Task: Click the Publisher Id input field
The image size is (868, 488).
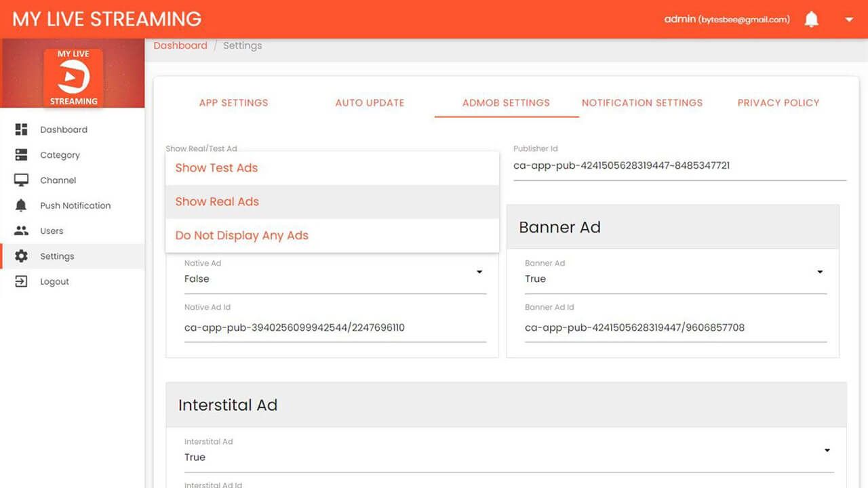Action: point(679,165)
